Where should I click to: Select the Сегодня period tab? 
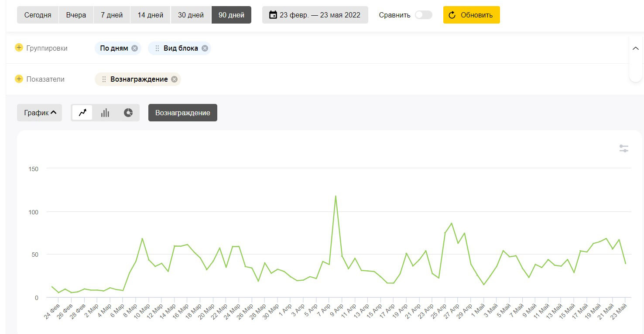pos(38,15)
